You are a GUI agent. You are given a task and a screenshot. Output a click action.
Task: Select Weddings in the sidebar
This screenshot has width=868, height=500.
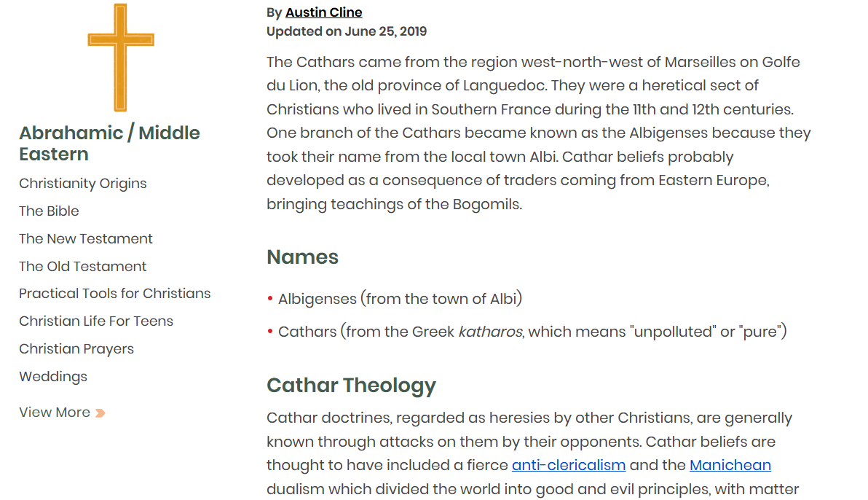53,377
